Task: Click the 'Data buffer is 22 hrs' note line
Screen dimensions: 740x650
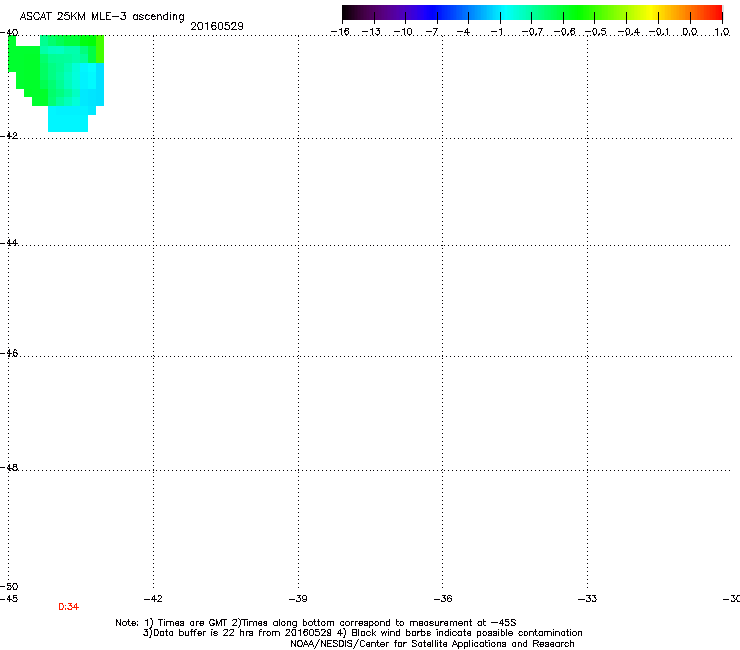Action: tap(362, 633)
